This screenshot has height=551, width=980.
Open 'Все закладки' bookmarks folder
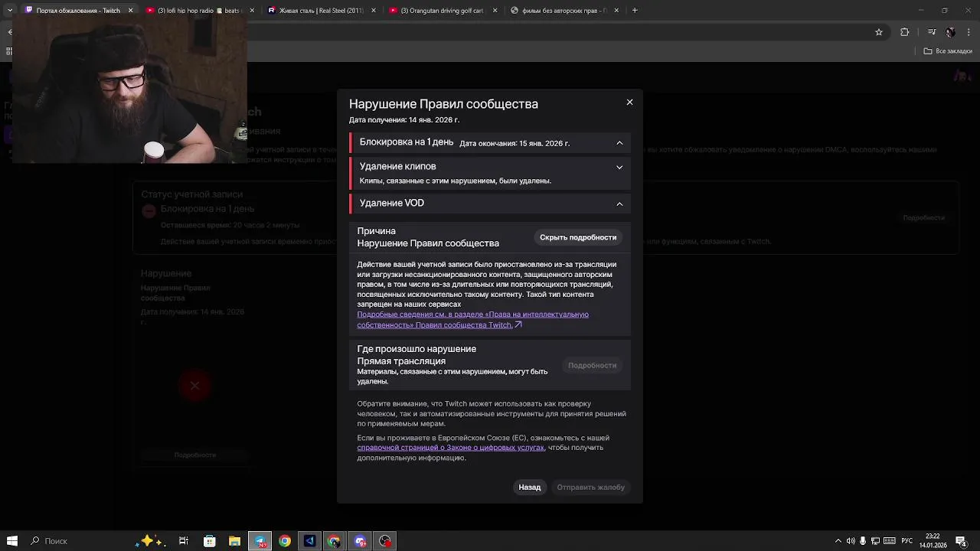(948, 51)
